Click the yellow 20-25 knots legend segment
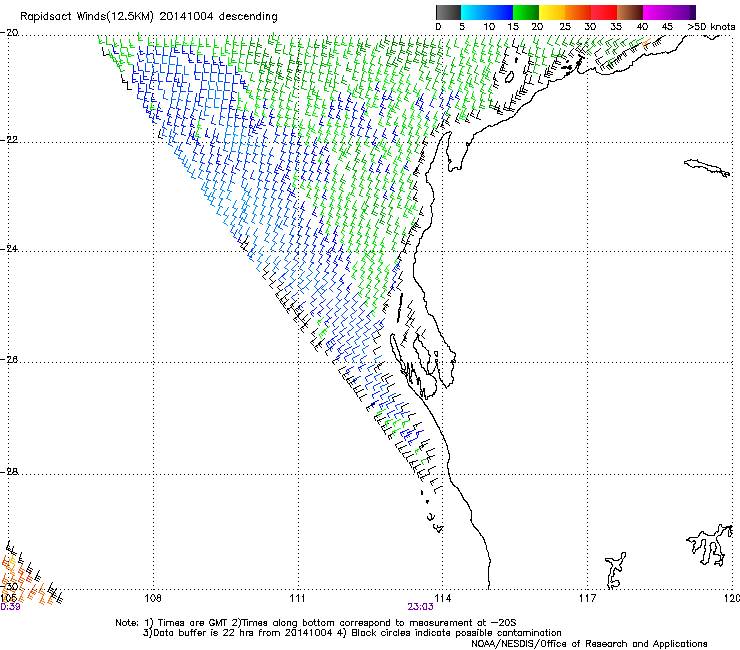The image size is (740, 650). 552,12
